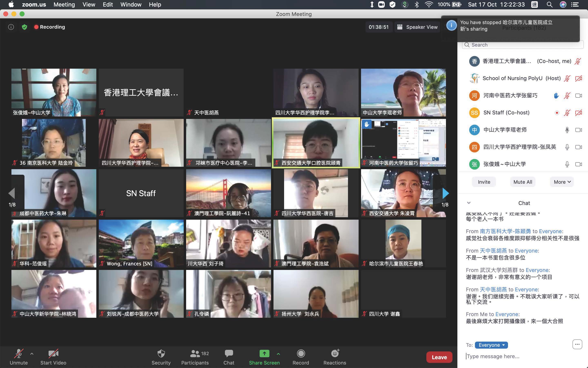588x368 pixels.
Task: Expand audio options arrow beside Unmute
Action: coord(32,354)
